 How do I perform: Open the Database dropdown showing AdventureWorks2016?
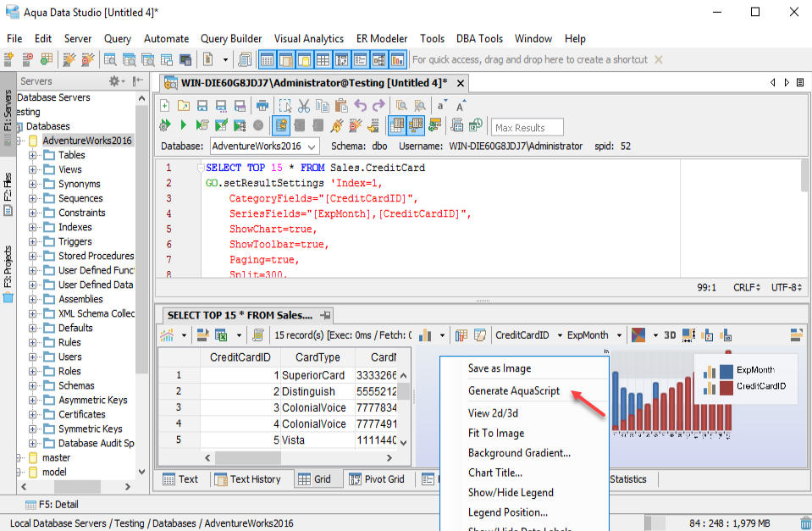pyautogui.click(x=263, y=146)
